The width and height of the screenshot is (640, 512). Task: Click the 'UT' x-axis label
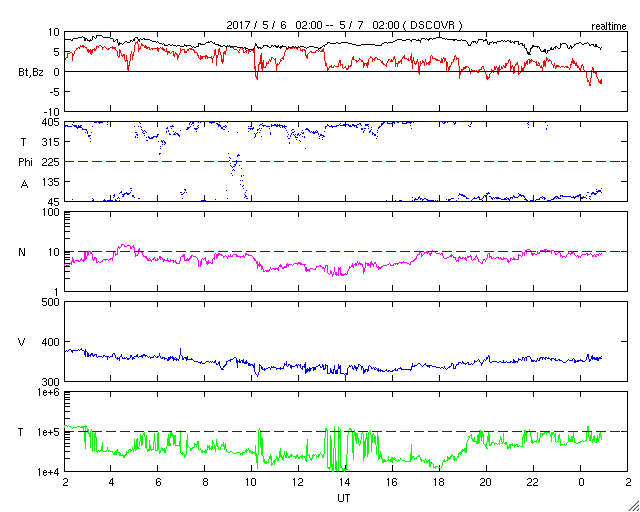pos(344,499)
